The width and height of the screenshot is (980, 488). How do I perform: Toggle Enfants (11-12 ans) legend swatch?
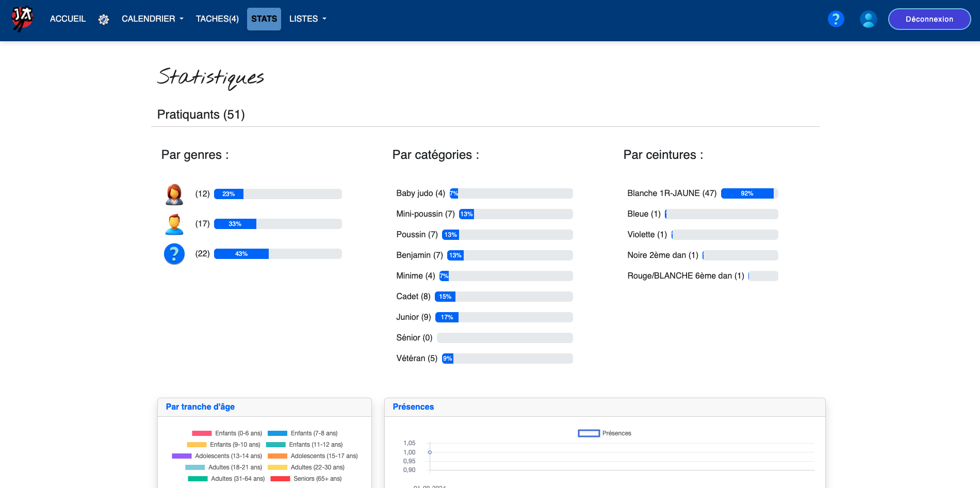click(276, 445)
